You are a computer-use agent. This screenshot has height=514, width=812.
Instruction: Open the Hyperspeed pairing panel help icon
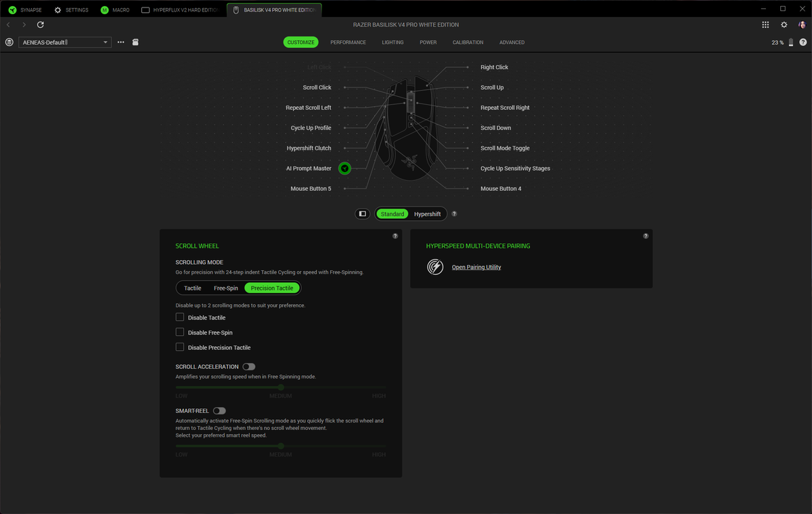pyautogui.click(x=646, y=236)
